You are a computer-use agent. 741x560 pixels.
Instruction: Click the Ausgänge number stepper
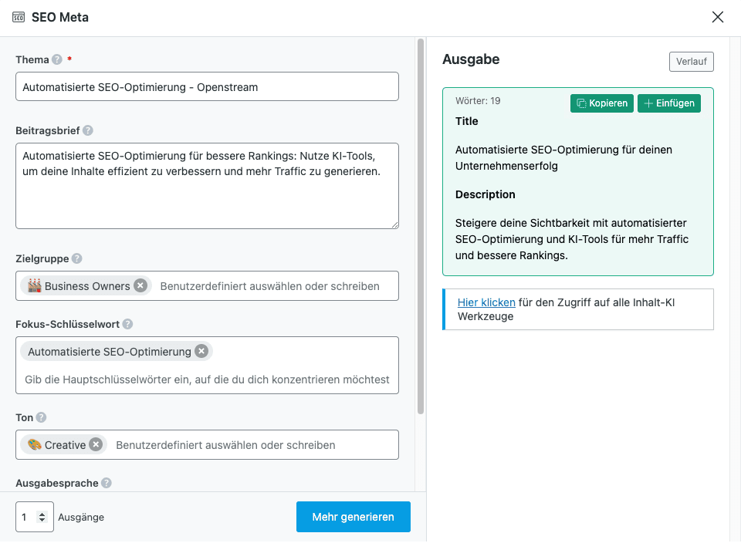(42, 518)
